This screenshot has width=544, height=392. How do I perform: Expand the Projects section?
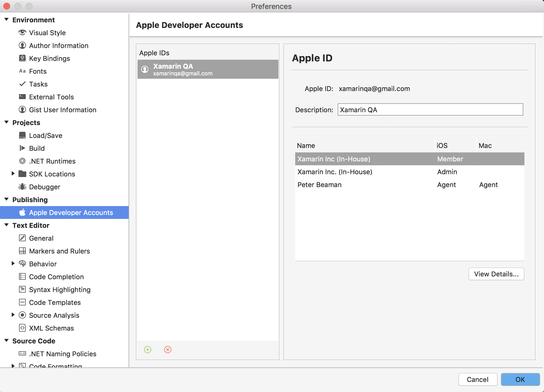[9, 123]
